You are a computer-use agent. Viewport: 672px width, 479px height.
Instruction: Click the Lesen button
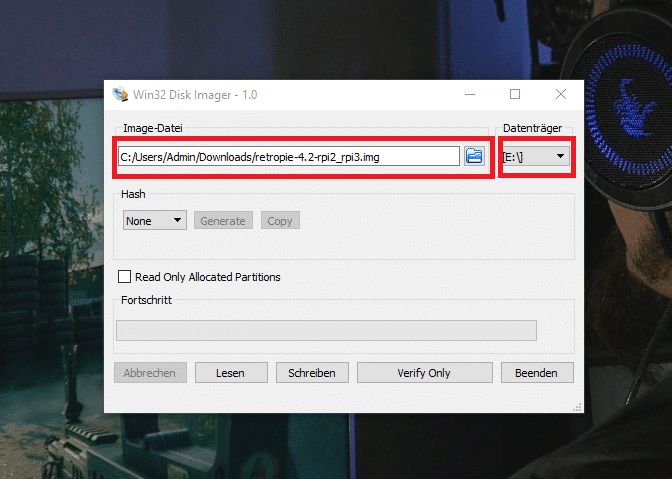pos(231,373)
